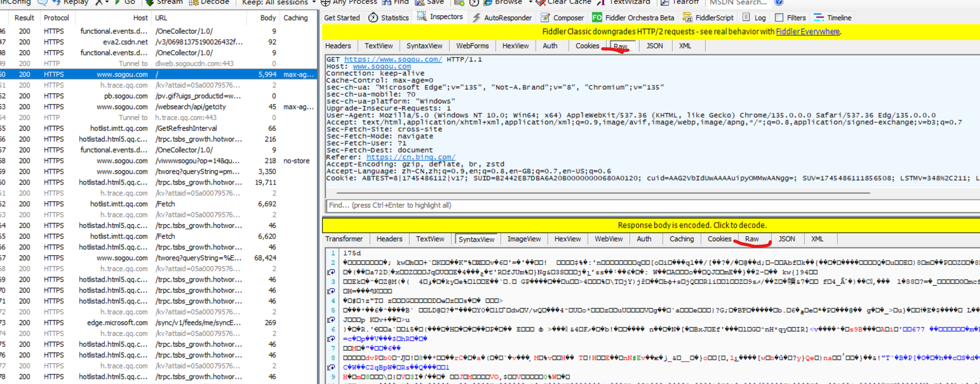Image resolution: width=980 pixels, height=384 pixels.
Task: Open the Get Started tab
Action: pos(342,18)
